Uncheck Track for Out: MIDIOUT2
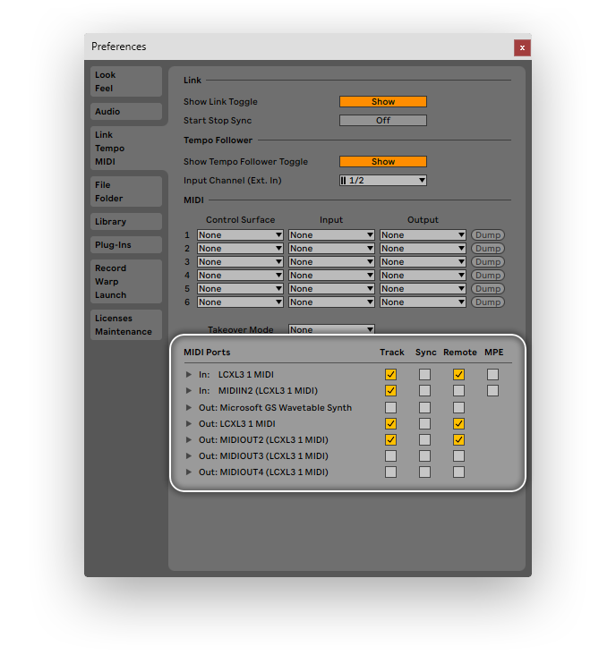This screenshot has width=616, height=672. 390,439
